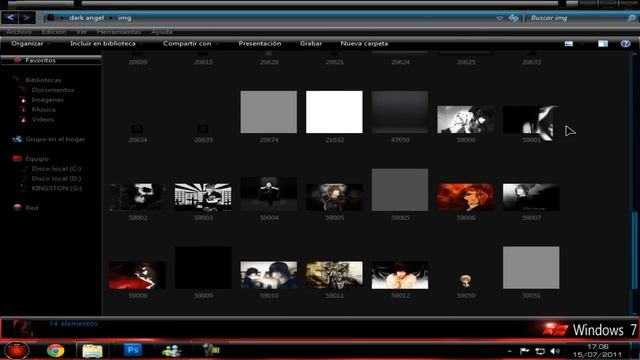Select Red in navigation pane
This screenshot has height=360, width=640.
32,208
